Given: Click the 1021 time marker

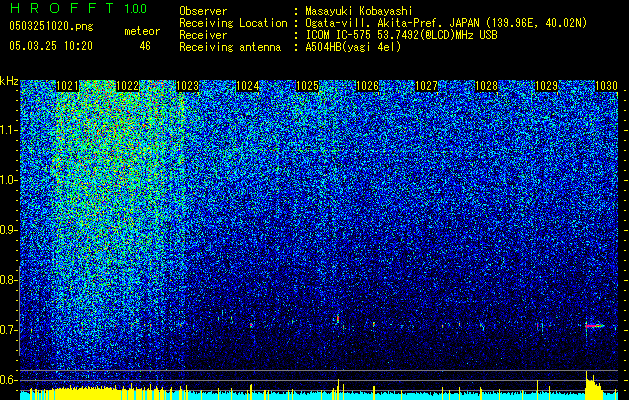Looking at the screenshot, I should tap(67, 86).
